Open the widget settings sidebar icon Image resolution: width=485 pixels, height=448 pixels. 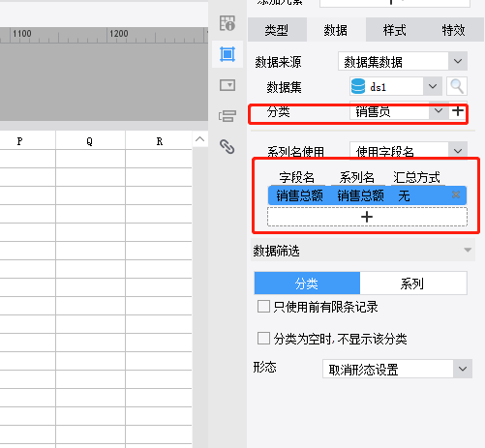coord(227,85)
